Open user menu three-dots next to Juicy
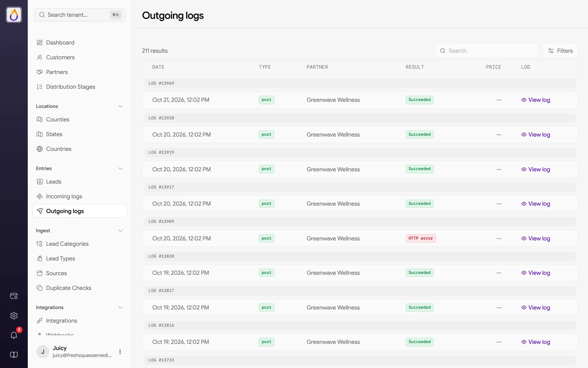Viewport: 588px width, 368px height. point(120,351)
